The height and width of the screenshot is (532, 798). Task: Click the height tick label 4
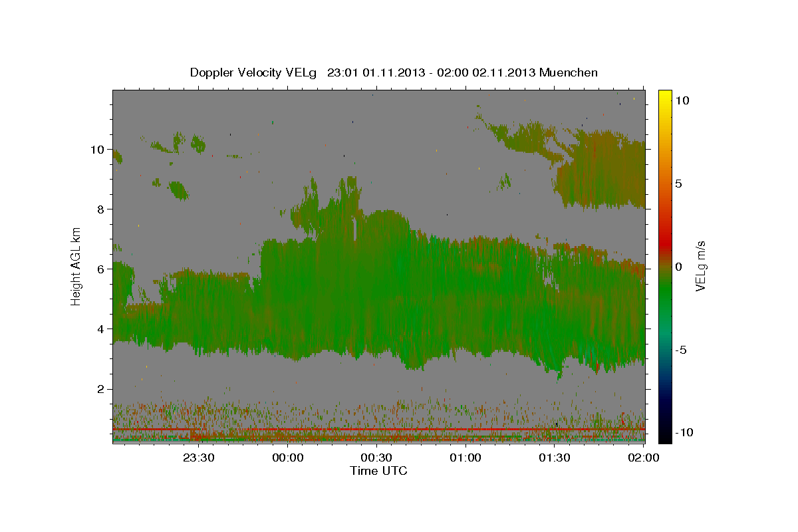pos(102,329)
